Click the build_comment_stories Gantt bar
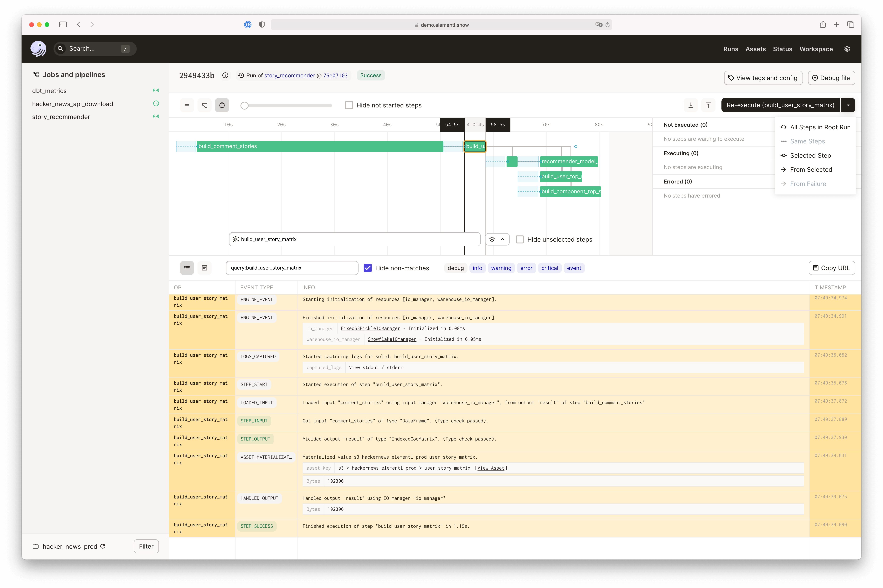 [319, 146]
